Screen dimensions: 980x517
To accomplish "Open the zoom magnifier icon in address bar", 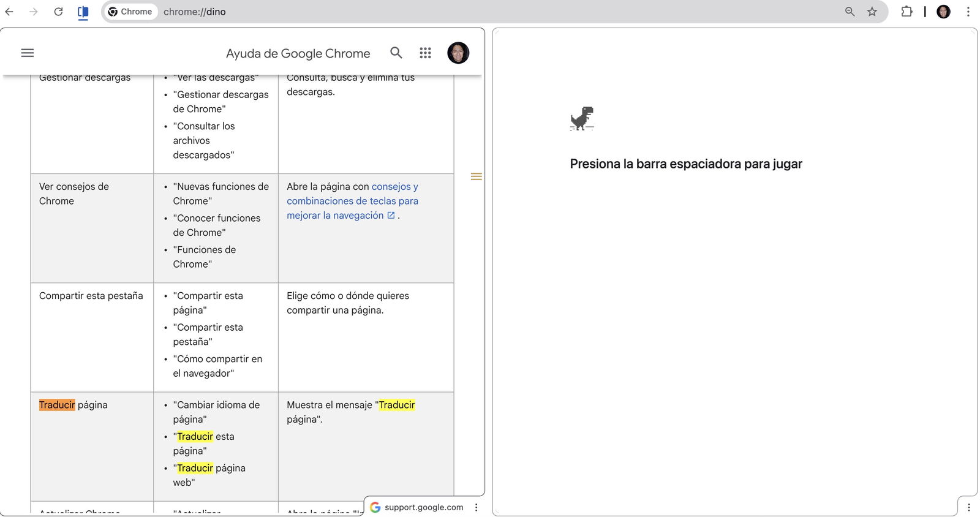I will click(x=850, y=12).
